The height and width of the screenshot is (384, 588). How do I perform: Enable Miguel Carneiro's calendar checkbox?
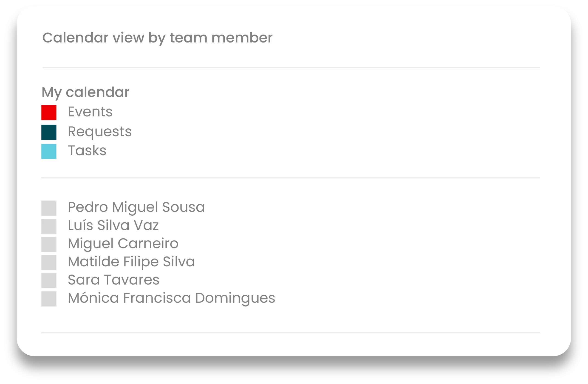(x=49, y=244)
